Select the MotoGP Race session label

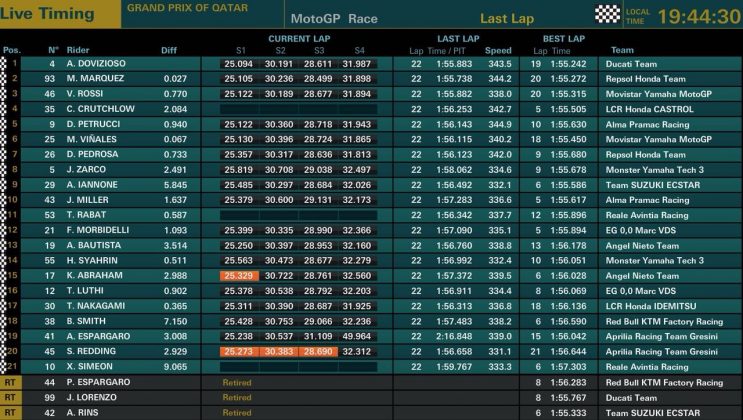pyautogui.click(x=334, y=19)
